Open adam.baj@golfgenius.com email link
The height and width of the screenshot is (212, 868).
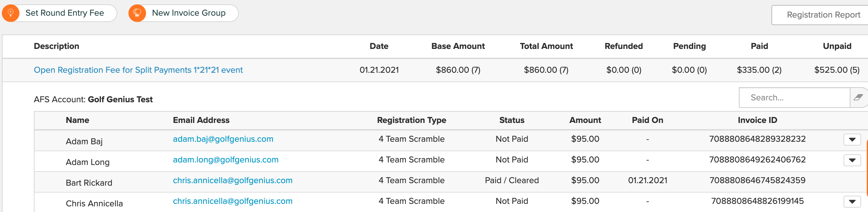pyautogui.click(x=223, y=139)
